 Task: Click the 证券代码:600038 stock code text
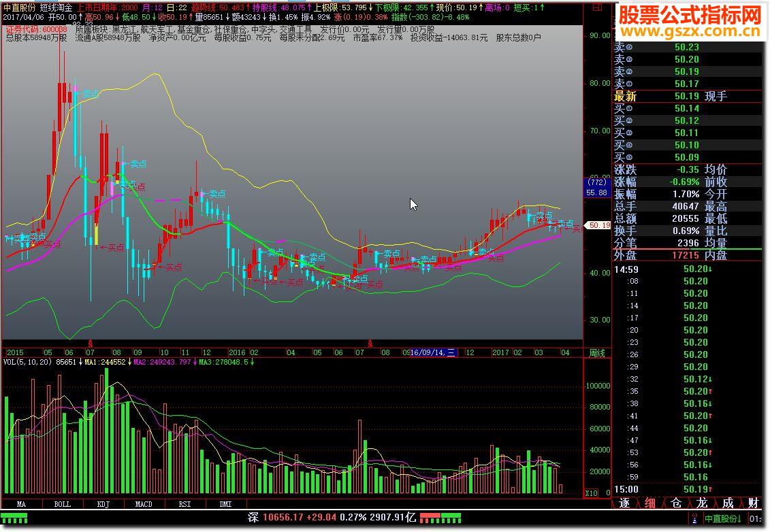pyautogui.click(x=36, y=30)
